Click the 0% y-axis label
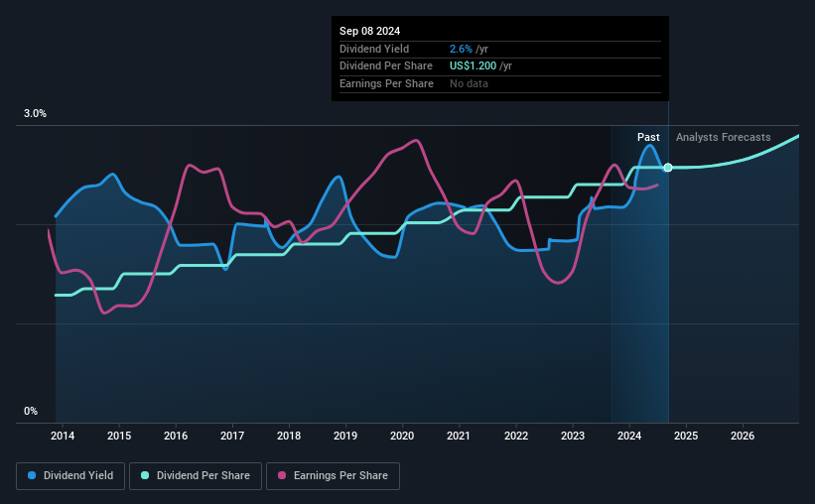Viewport: 815px width, 504px height. (x=31, y=411)
